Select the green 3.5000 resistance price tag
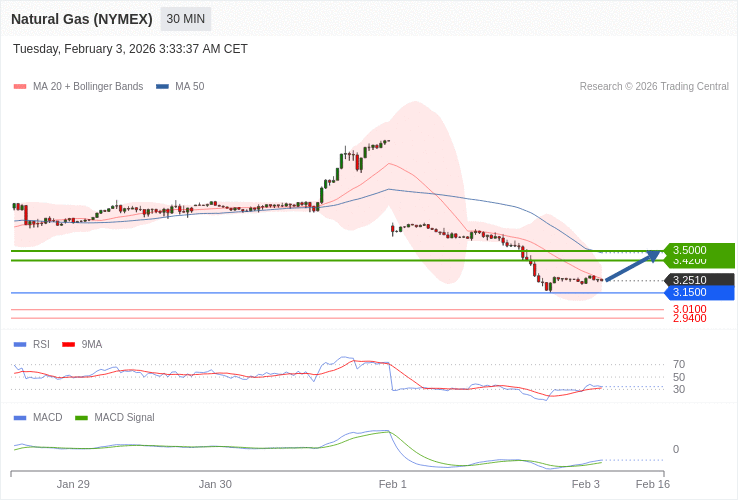The width and height of the screenshot is (738, 500). [x=699, y=250]
